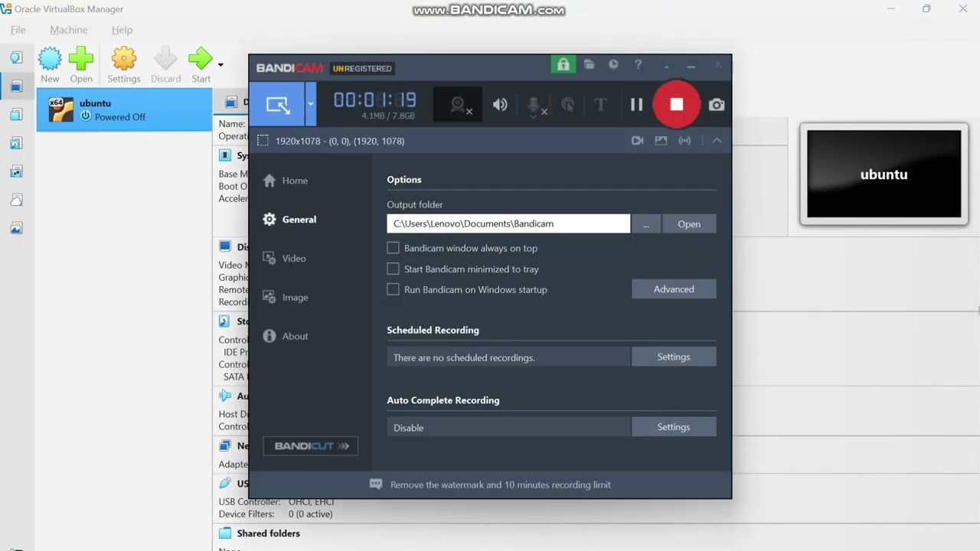980x551 pixels.
Task: Open VirtualBox Settings gear icon
Action: click(124, 65)
